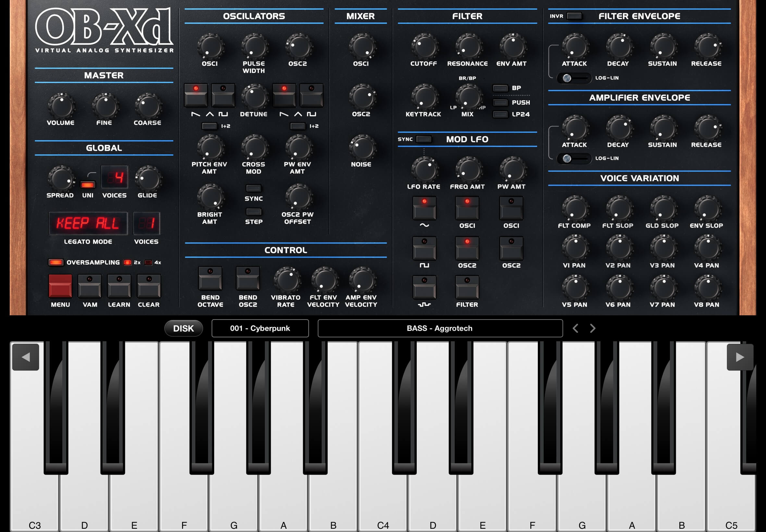Click the Cross Mod knob
766x532 pixels.
(x=254, y=148)
